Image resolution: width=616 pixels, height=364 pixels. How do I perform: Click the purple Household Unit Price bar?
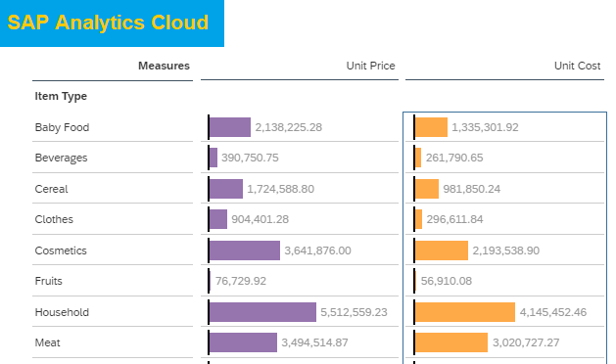[262, 312]
